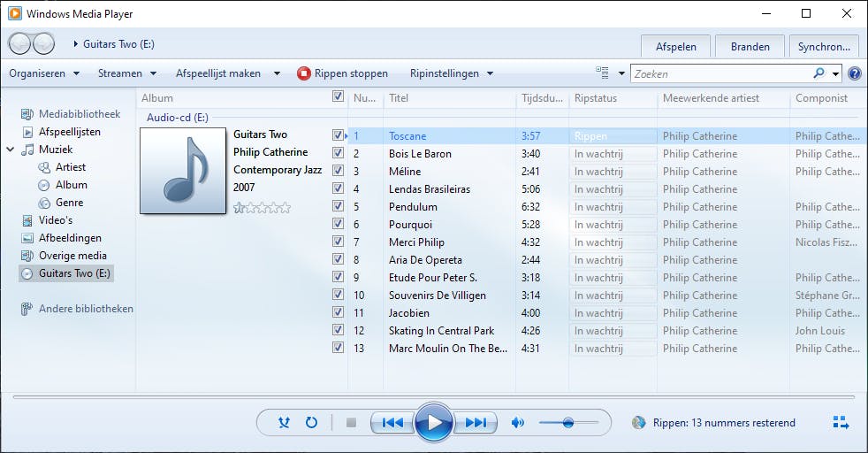Click the Stop playback button
The width and height of the screenshot is (868, 453).
click(x=351, y=423)
